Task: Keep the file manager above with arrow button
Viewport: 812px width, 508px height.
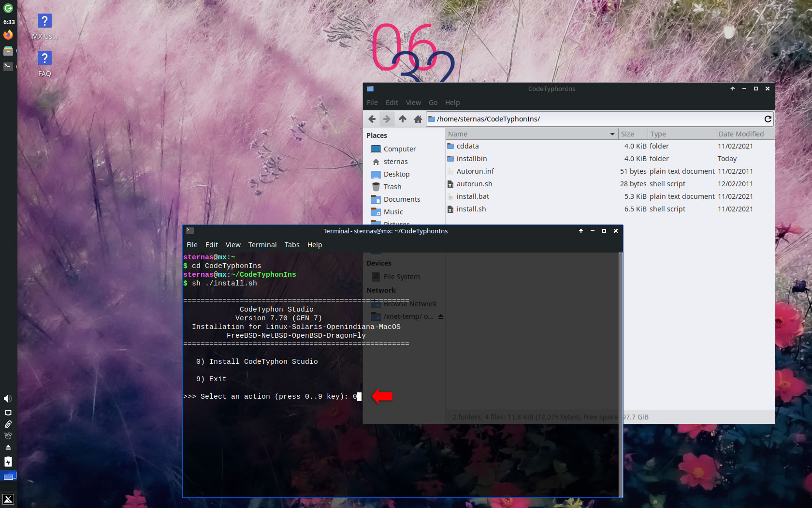Action: pos(733,89)
